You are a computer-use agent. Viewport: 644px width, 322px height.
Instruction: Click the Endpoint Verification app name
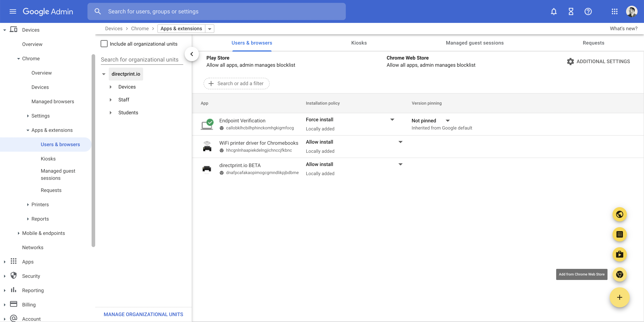242,121
